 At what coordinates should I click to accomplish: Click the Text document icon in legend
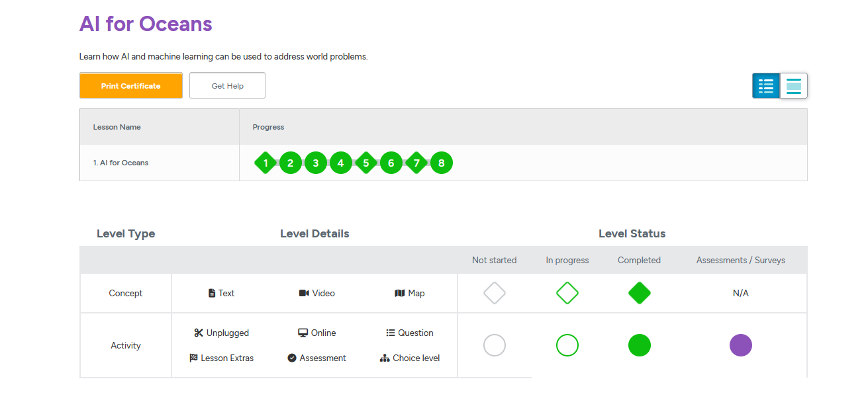click(x=212, y=293)
